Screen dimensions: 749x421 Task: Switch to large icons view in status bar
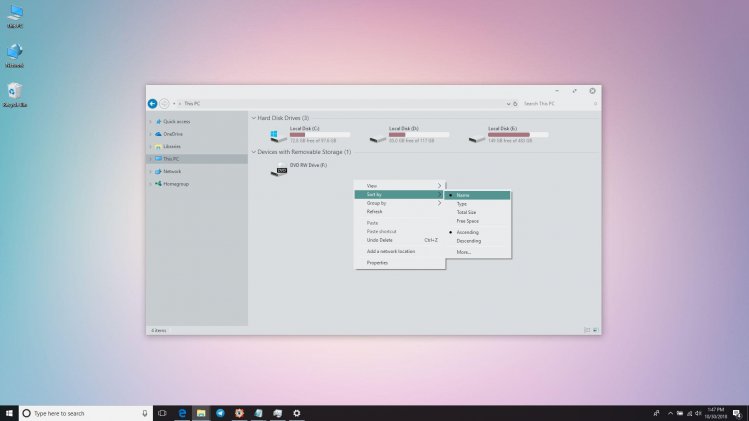(x=595, y=330)
